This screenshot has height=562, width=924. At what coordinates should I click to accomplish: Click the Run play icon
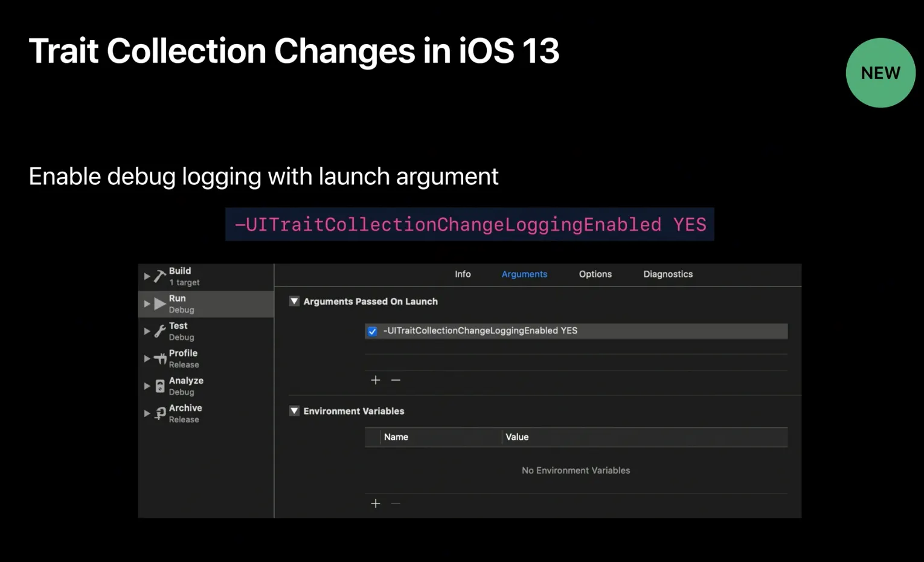(159, 303)
